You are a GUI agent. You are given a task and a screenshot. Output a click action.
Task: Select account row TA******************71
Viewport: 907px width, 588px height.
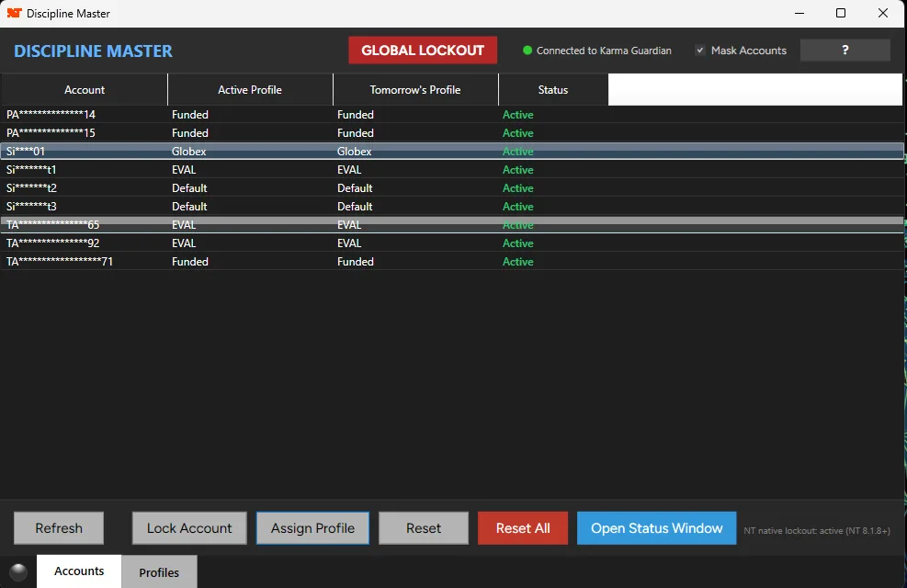click(452, 262)
